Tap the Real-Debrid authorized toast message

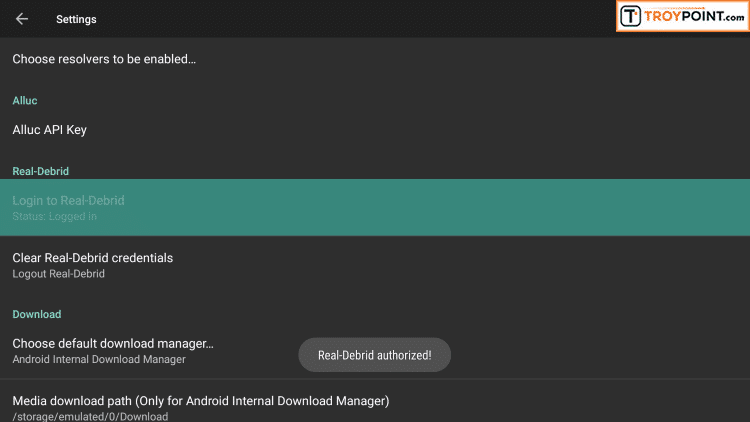(x=375, y=355)
